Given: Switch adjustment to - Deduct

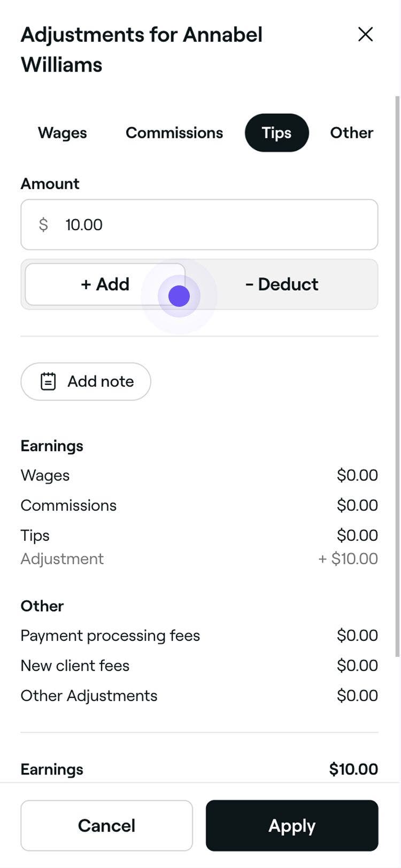Looking at the screenshot, I should click(282, 284).
